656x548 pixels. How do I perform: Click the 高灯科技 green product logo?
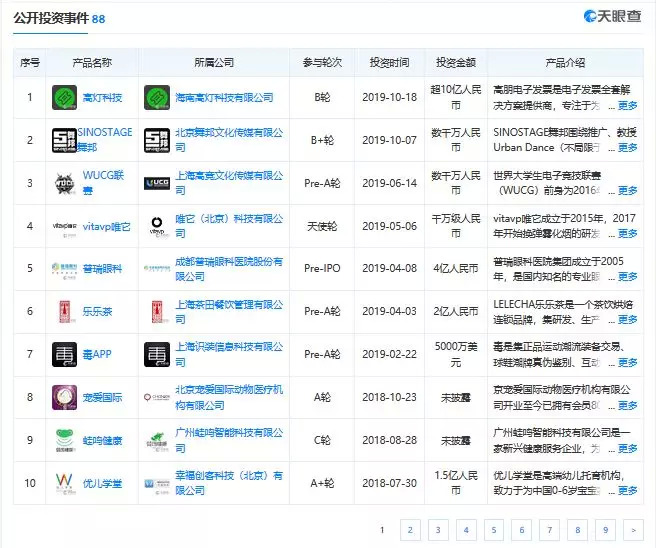65,98
